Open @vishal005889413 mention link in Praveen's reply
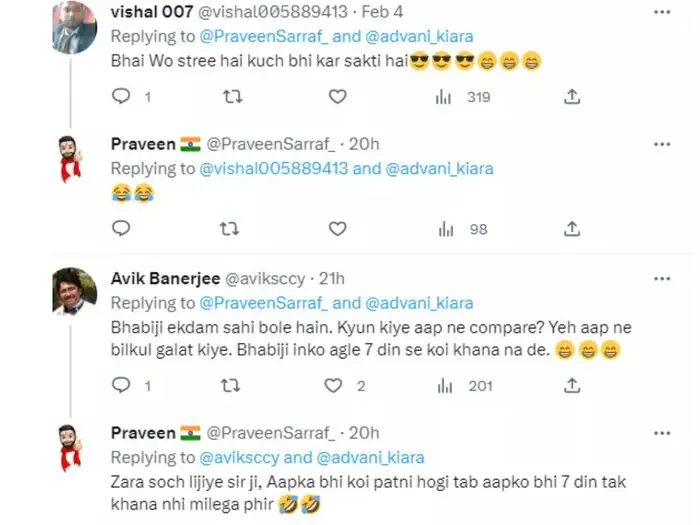700x525 pixels. click(274, 169)
